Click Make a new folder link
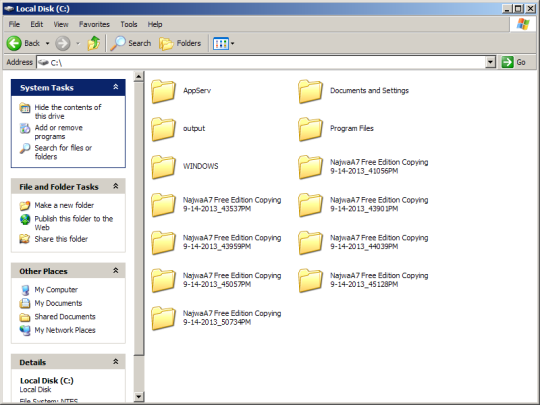The height and width of the screenshot is (405, 540). tap(64, 205)
